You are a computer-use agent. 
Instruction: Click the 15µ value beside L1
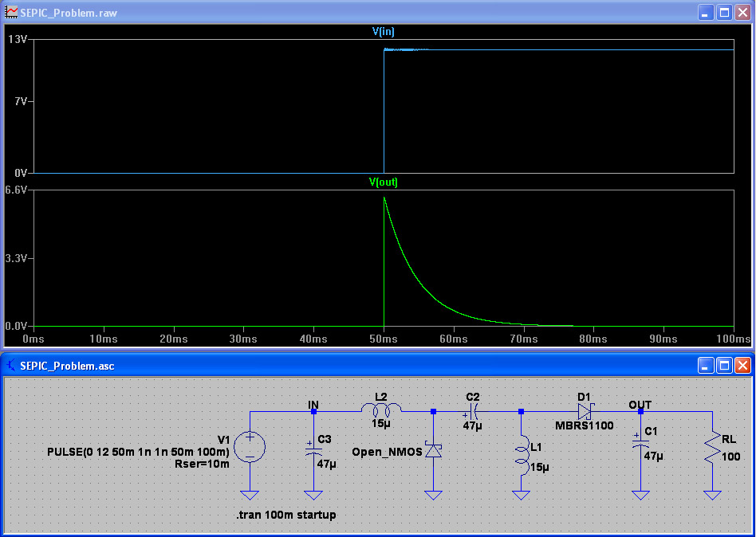pos(540,468)
